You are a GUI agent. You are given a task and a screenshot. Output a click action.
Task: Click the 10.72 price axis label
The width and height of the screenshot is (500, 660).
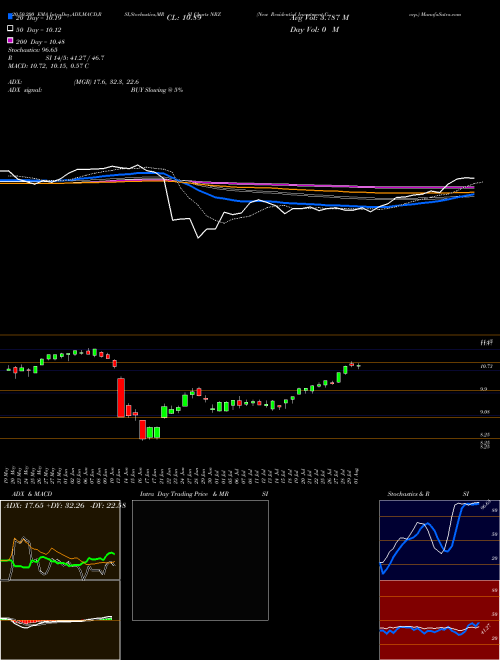(487, 367)
